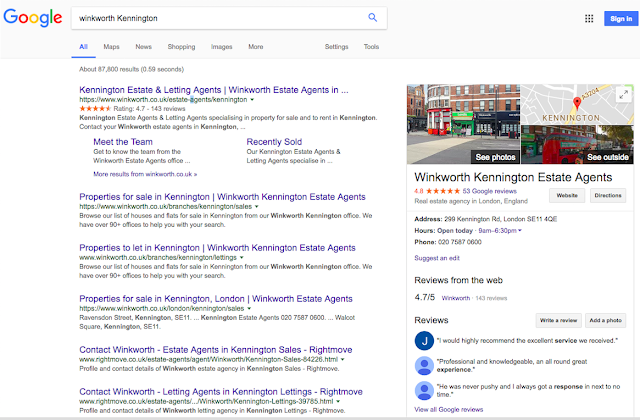Viewport: 640px width, 420px height.
Task: Open 'Properties for sale in Kennington | Winkworth Kennington' result
Action: coord(222,197)
